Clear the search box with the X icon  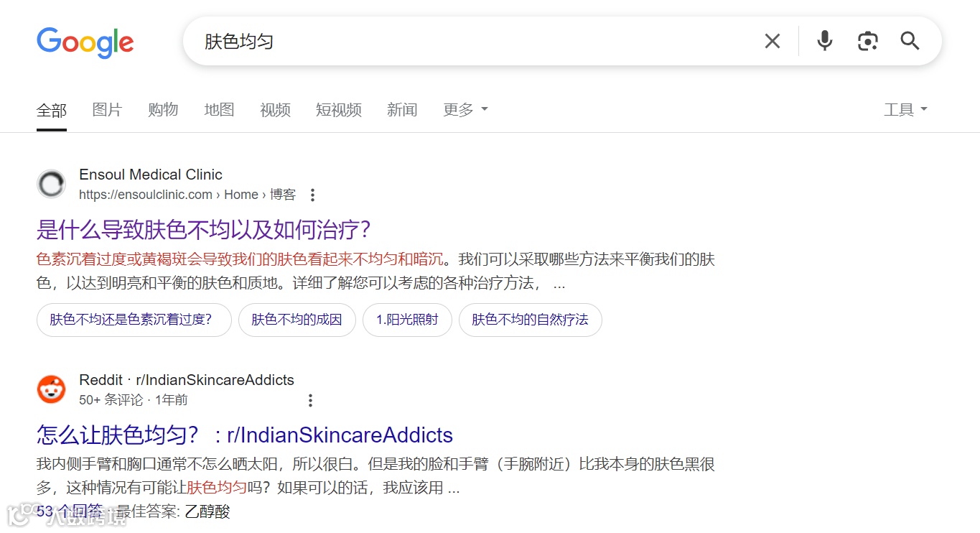click(773, 42)
